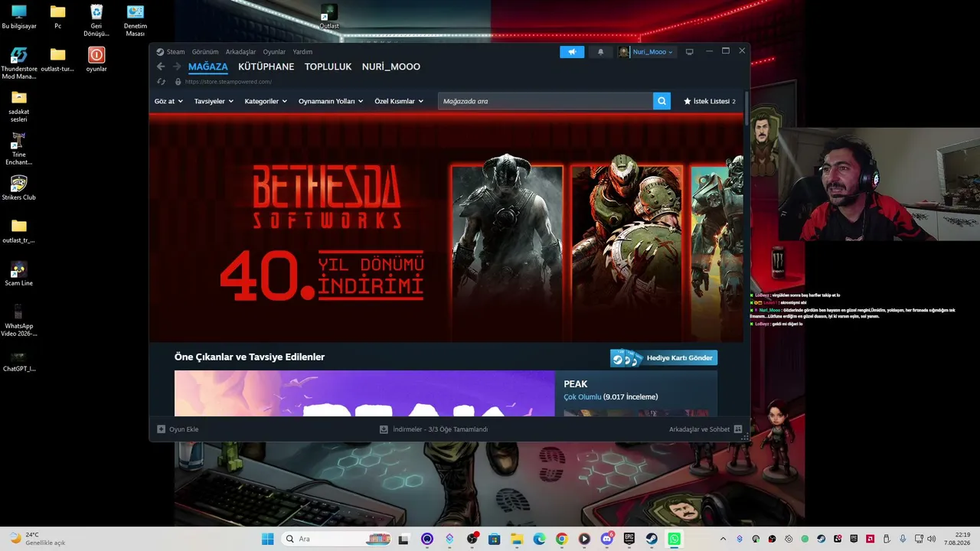The width and height of the screenshot is (980, 551).
Task: Open File Explorer from the taskbar
Action: (517, 539)
